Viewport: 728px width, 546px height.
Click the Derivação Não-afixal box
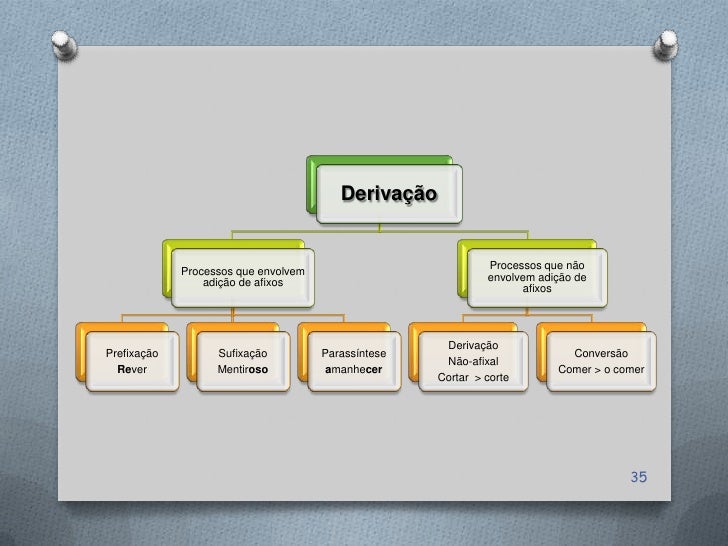click(x=473, y=361)
